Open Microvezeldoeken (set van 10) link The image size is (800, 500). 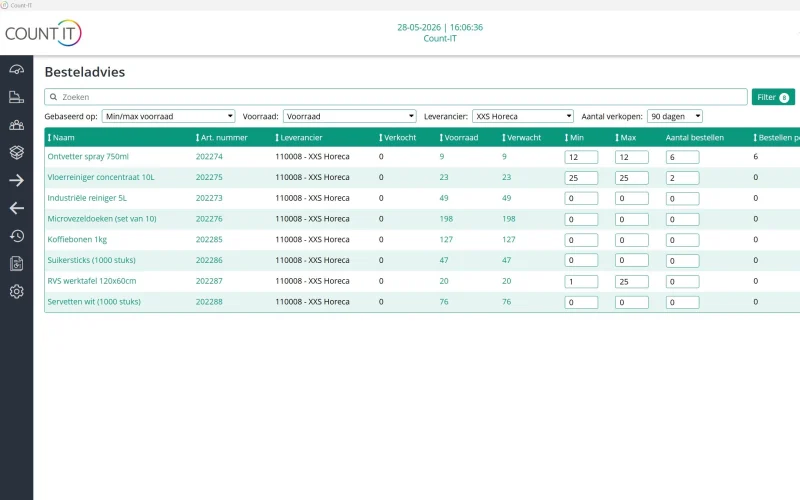click(102, 219)
